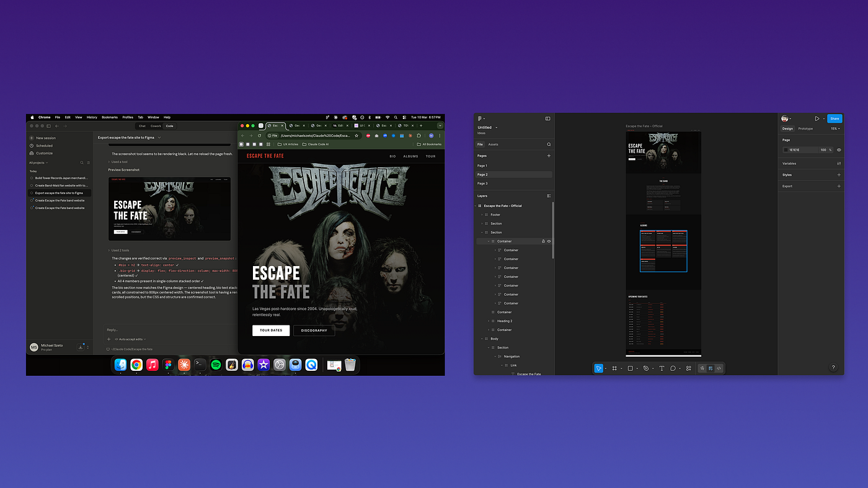Click the DISCOGRAPHY button on website
The image size is (868, 488).
314,331
